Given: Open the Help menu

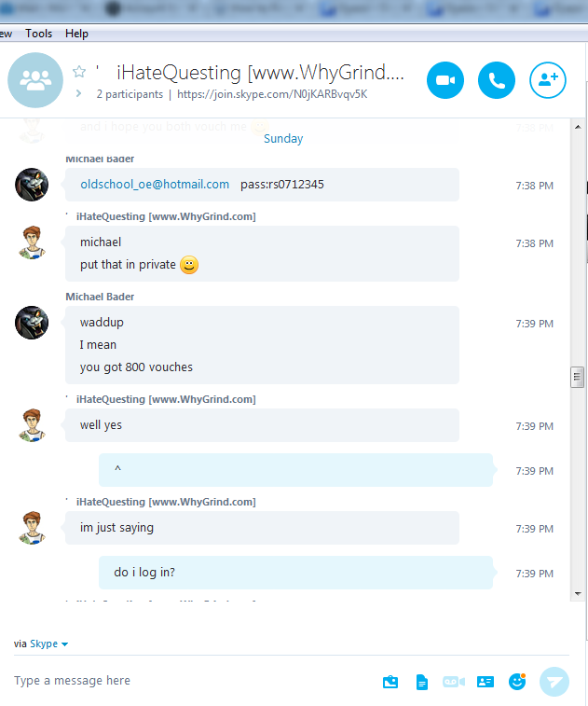Looking at the screenshot, I should (76, 34).
